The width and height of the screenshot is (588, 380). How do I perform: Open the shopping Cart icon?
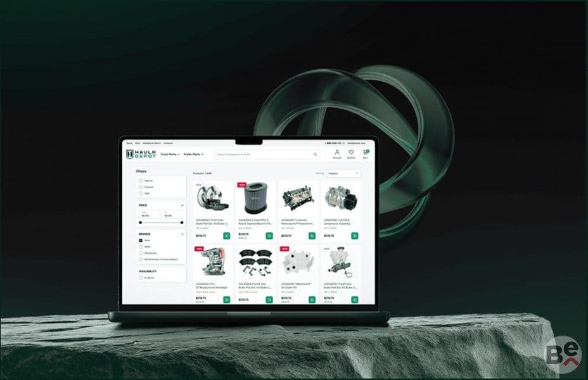tap(365, 152)
